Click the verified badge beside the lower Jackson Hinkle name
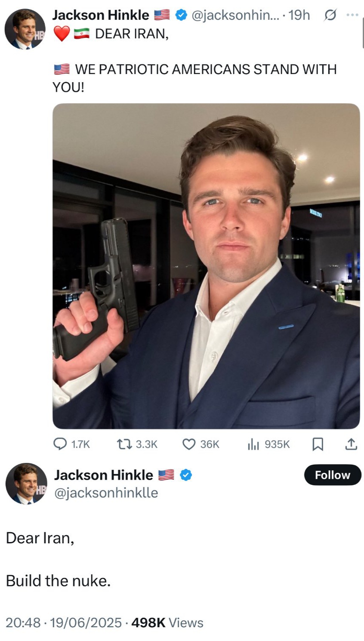Viewport: 364px width, 641px height. point(185,475)
